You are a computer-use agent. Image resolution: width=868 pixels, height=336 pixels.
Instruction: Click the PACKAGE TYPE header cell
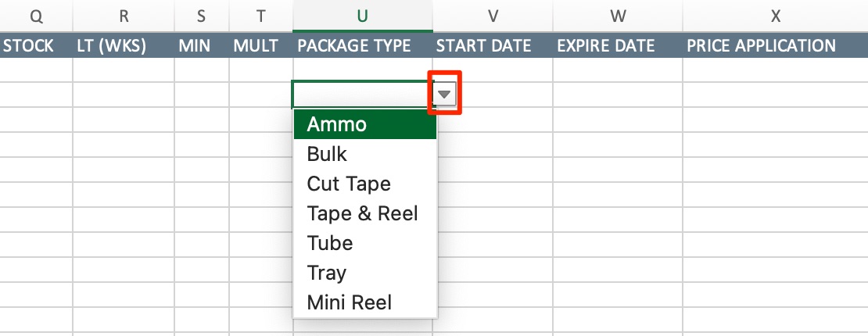[362, 45]
